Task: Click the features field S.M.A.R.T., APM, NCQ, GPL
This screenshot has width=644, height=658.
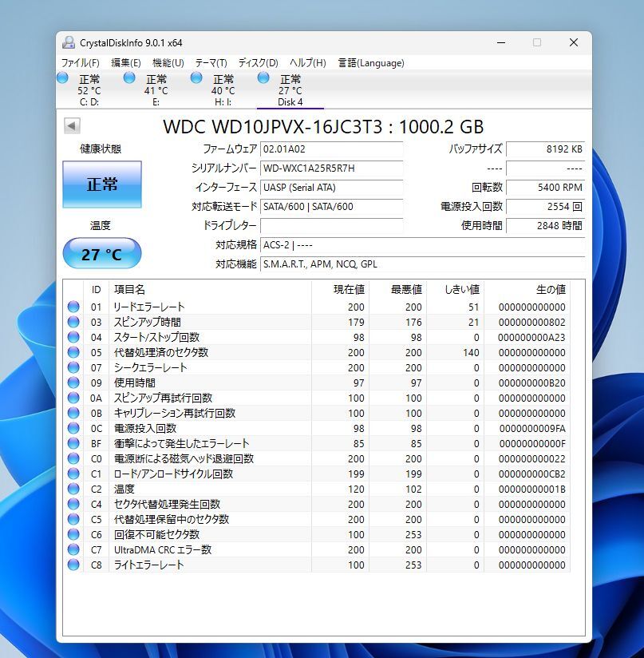Action: [423, 264]
